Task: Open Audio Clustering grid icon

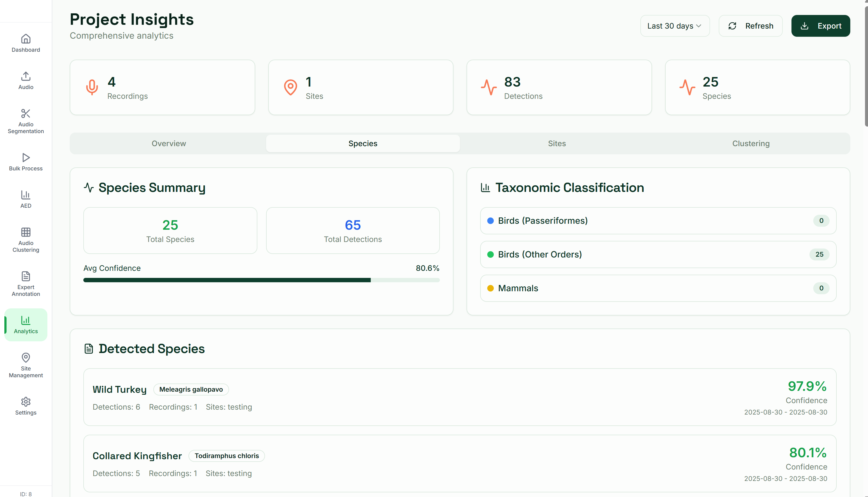Action: pyautogui.click(x=26, y=232)
